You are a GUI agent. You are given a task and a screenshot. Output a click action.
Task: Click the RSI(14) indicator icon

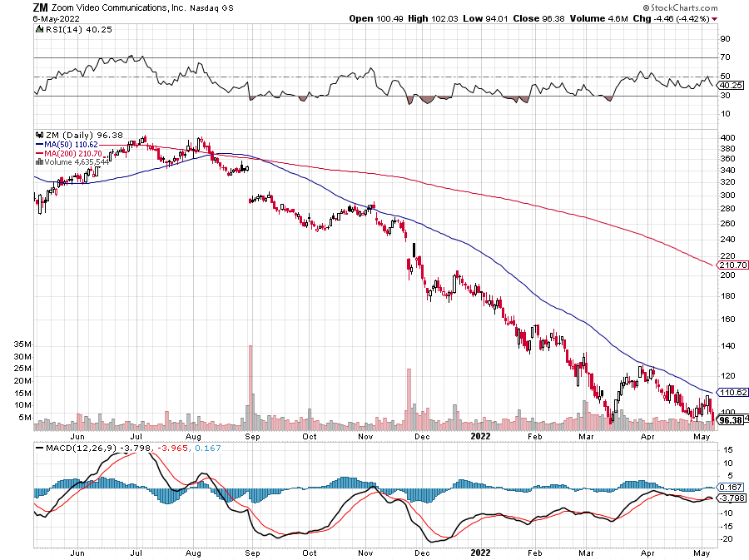pos(40,29)
